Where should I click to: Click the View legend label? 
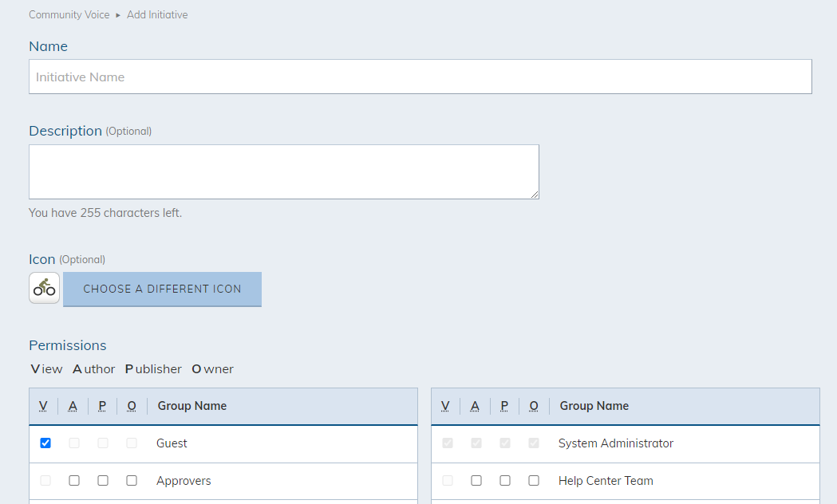46,369
